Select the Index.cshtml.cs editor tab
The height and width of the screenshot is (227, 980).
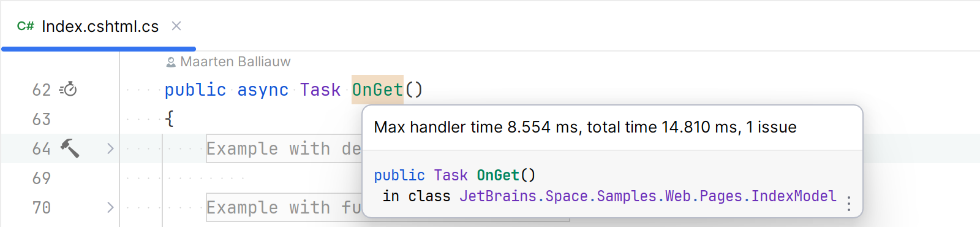[x=99, y=26]
